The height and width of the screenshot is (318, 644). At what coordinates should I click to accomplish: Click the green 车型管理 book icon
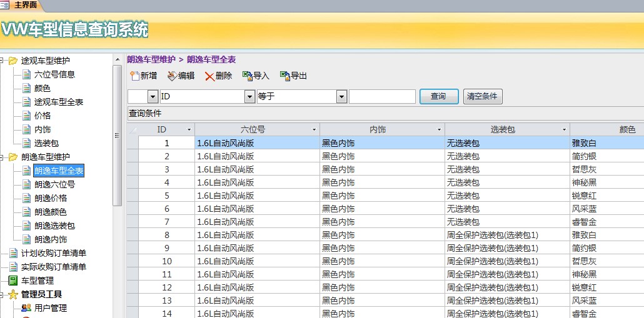[14, 281]
